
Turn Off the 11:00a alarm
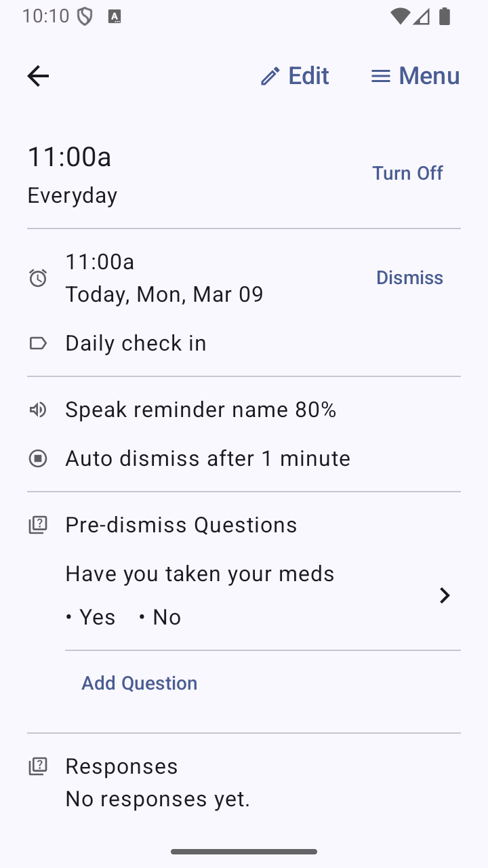[407, 173]
